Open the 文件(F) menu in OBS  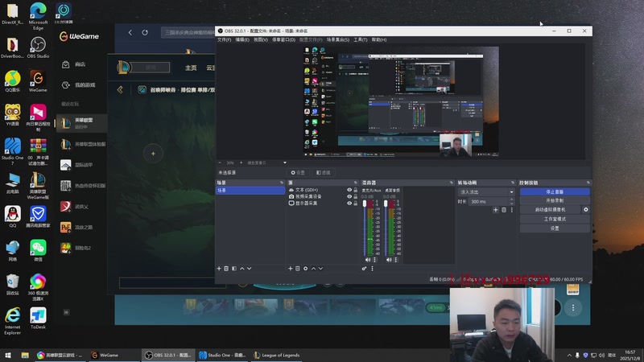(x=225, y=39)
